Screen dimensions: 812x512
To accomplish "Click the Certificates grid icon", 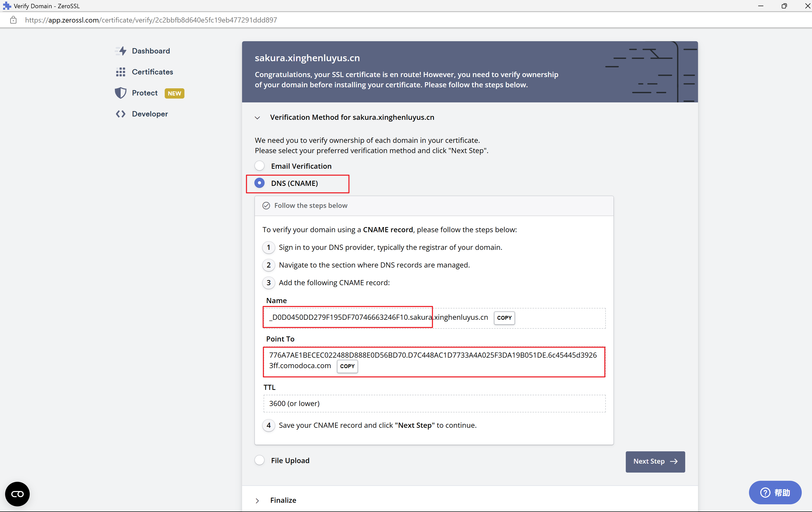I will tap(121, 72).
